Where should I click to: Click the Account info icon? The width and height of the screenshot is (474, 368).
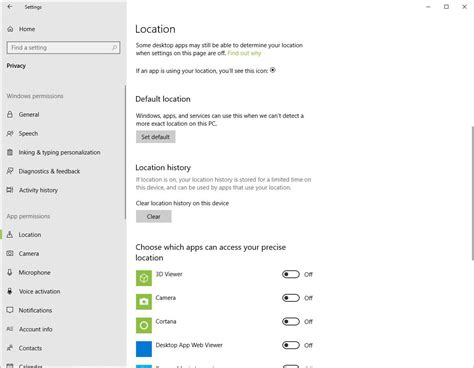(10, 329)
